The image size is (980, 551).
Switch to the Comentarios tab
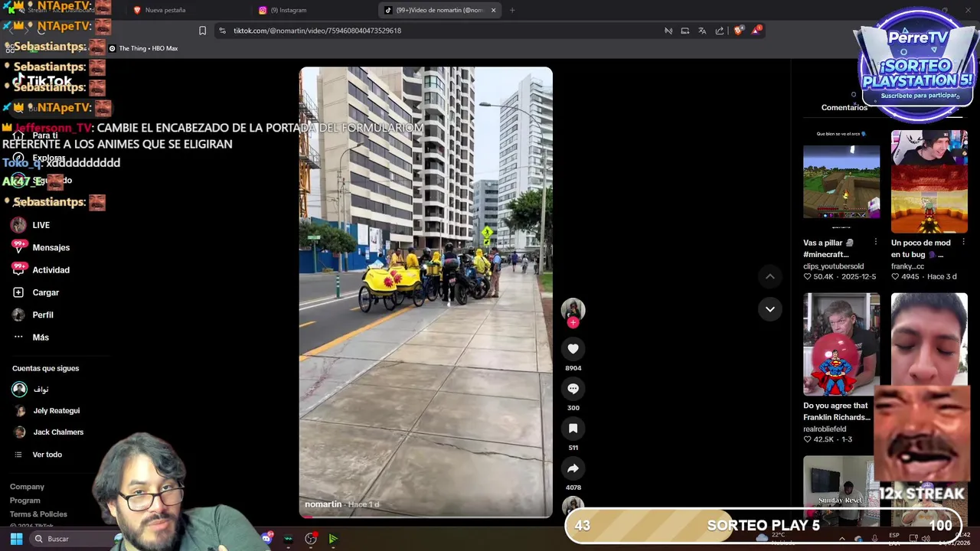pos(844,108)
